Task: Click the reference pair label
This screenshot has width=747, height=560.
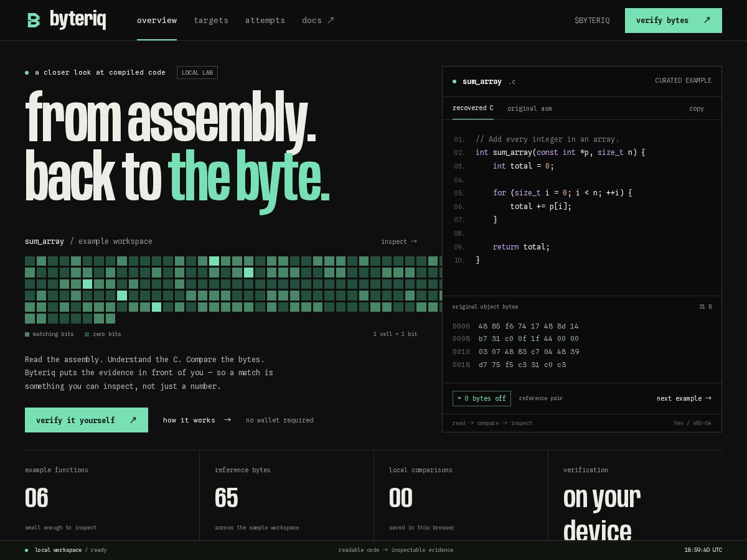Action: [x=540, y=398]
